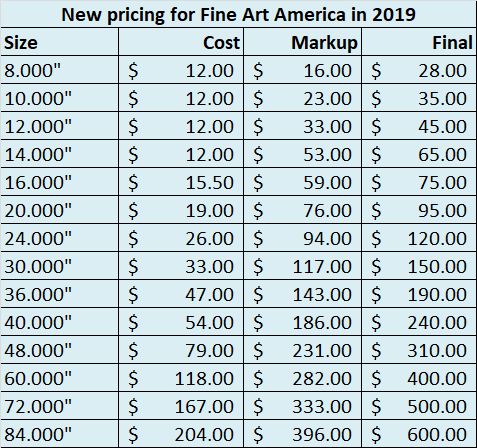Select the markup cell showing 23.00
This screenshot has width=477, height=448.
click(x=303, y=98)
